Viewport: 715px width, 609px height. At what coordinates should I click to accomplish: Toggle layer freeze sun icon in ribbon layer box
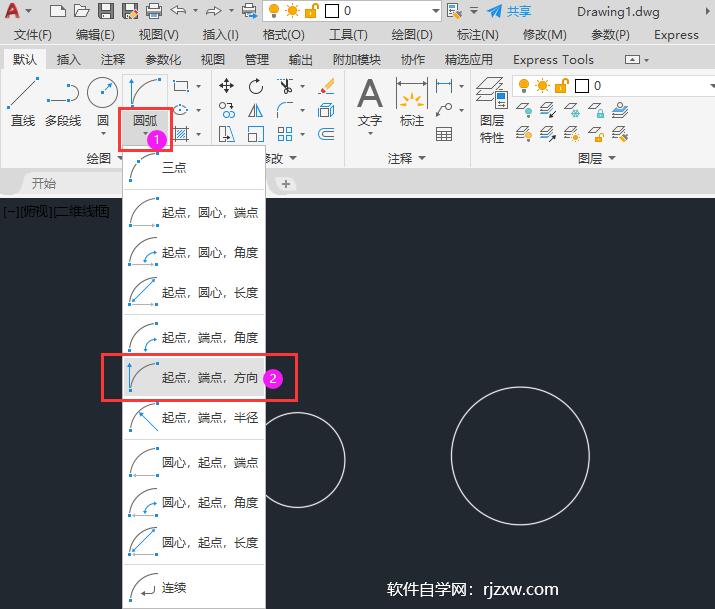pyautogui.click(x=543, y=86)
